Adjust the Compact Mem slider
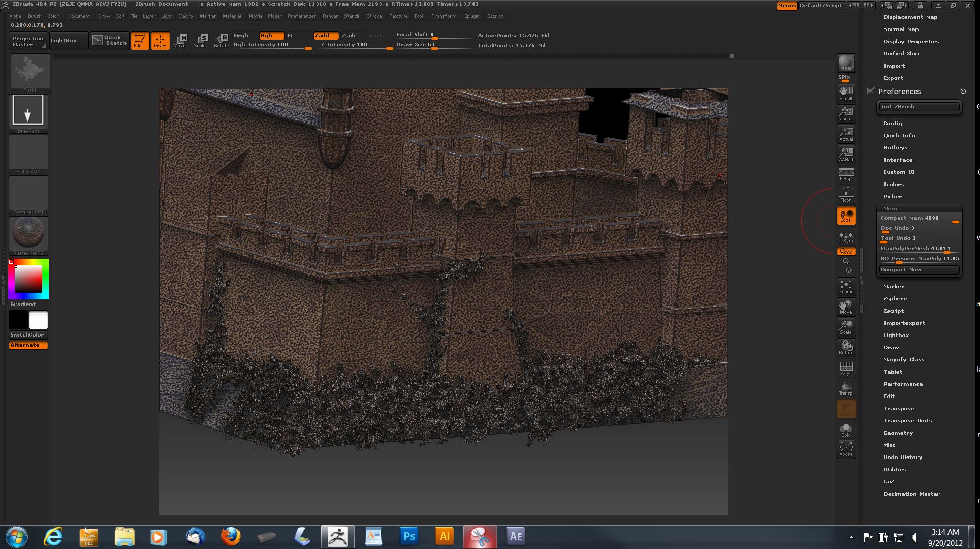The image size is (980, 549). coord(919,218)
